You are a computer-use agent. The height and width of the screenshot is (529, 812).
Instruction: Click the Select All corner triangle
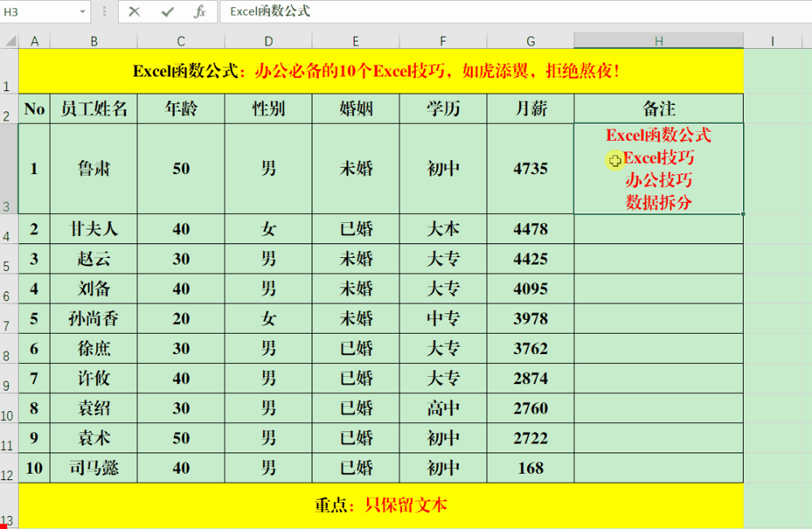point(9,41)
